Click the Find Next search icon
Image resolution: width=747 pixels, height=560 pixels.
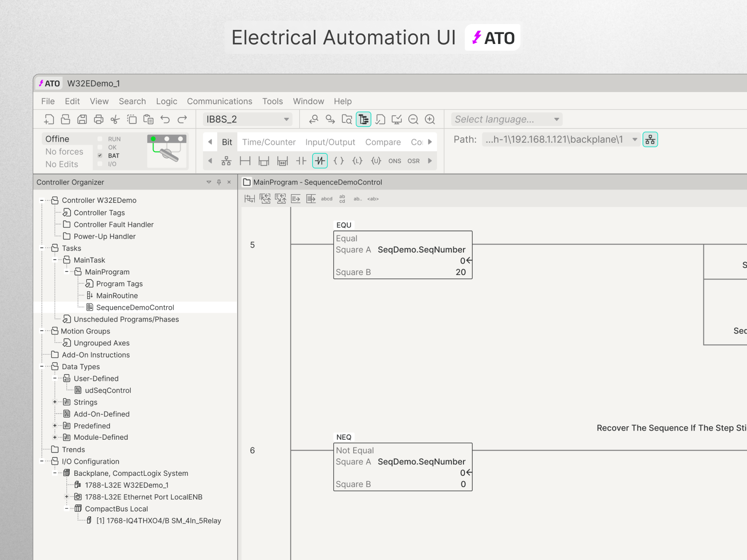(x=330, y=119)
